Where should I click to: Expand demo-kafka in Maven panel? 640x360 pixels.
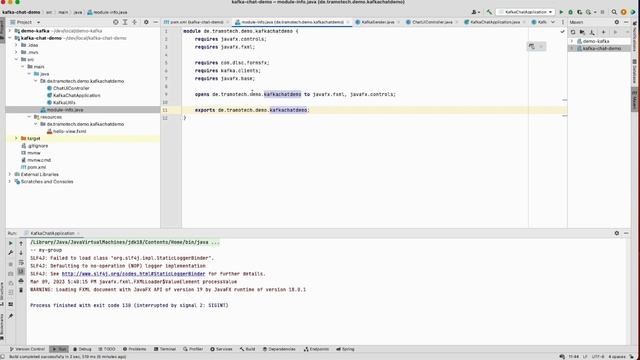point(572,41)
